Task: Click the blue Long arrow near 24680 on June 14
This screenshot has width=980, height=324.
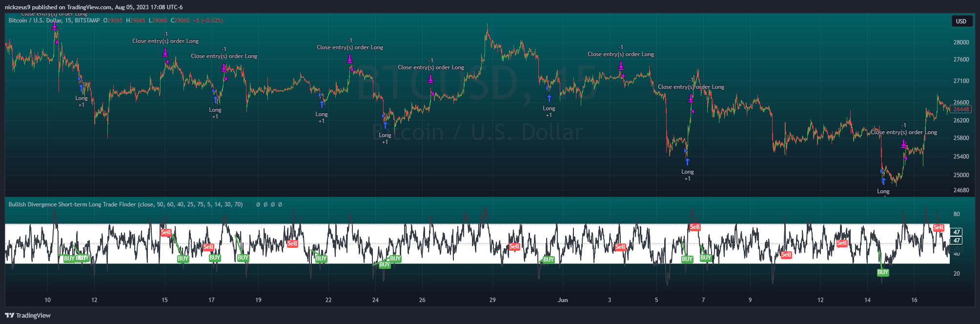Action: [x=883, y=182]
